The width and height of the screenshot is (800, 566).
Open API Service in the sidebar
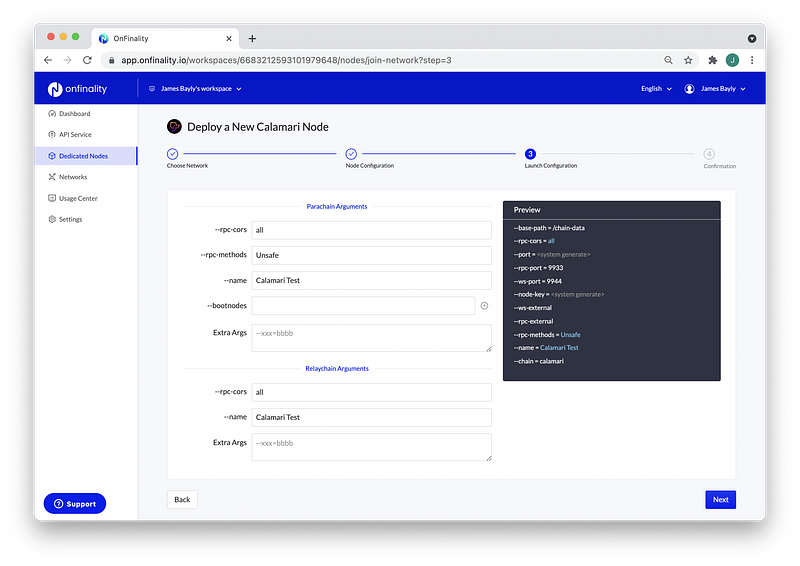tap(69, 135)
